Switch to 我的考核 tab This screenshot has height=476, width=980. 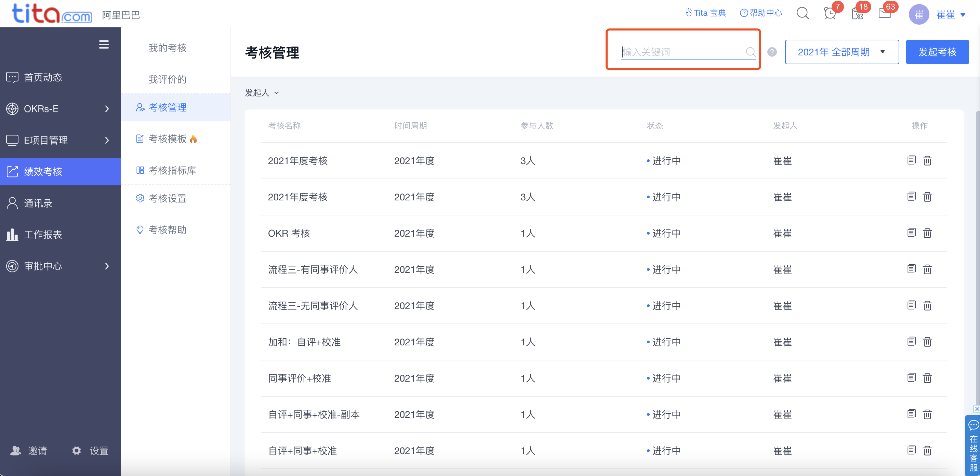pyautogui.click(x=168, y=48)
